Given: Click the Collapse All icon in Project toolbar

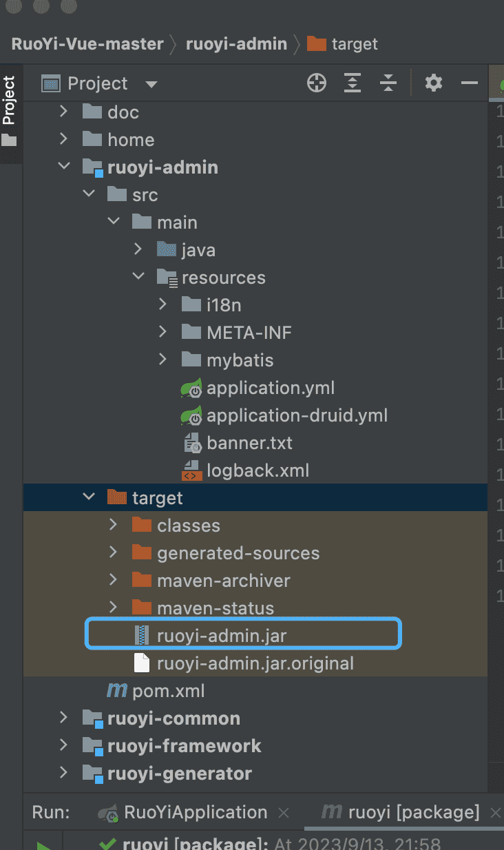Looking at the screenshot, I should click(388, 84).
